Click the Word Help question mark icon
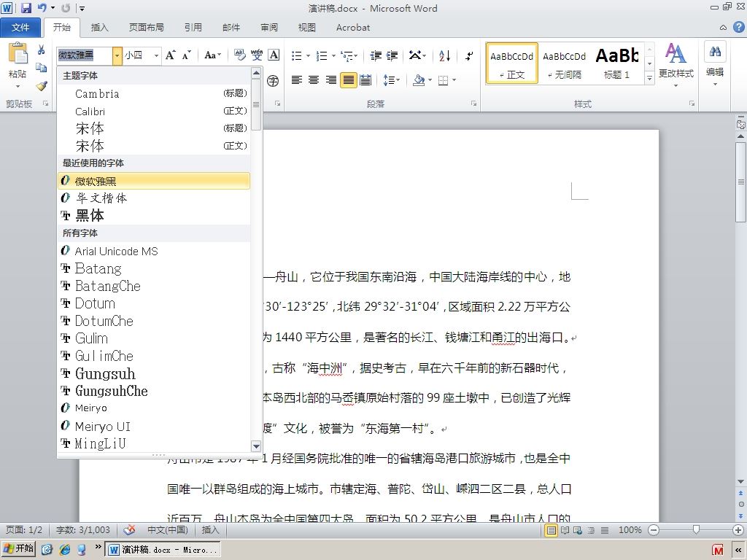The image size is (747, 560). (x=738, y=27)
